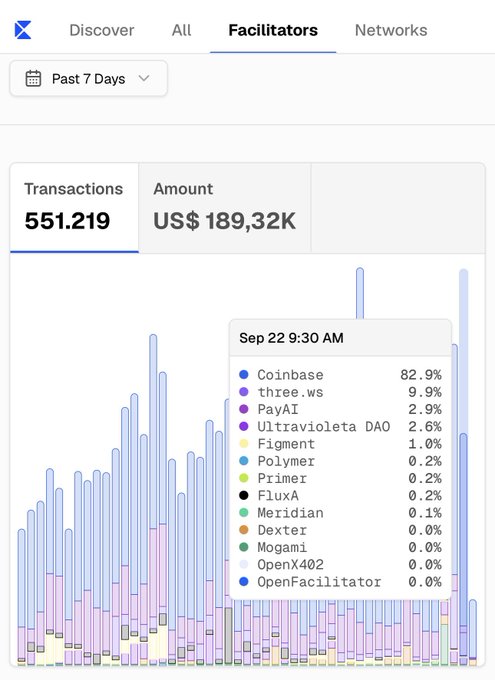The image size is (495, 680).
Task: Click the FluxA black legend dot
Action: pyautogui.click(x=244, y=495)
